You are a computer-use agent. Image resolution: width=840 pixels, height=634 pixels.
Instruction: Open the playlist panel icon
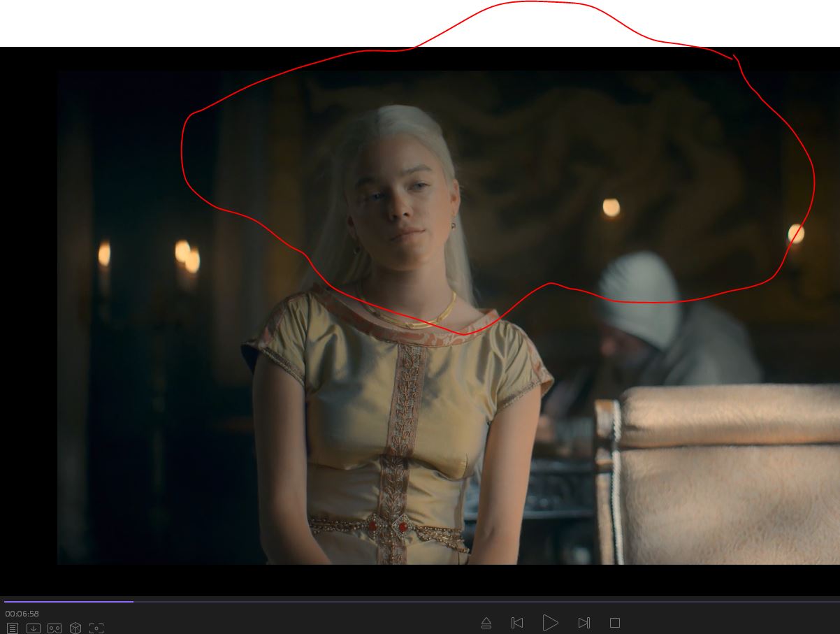pyautogui.click(x=13, y=628)
